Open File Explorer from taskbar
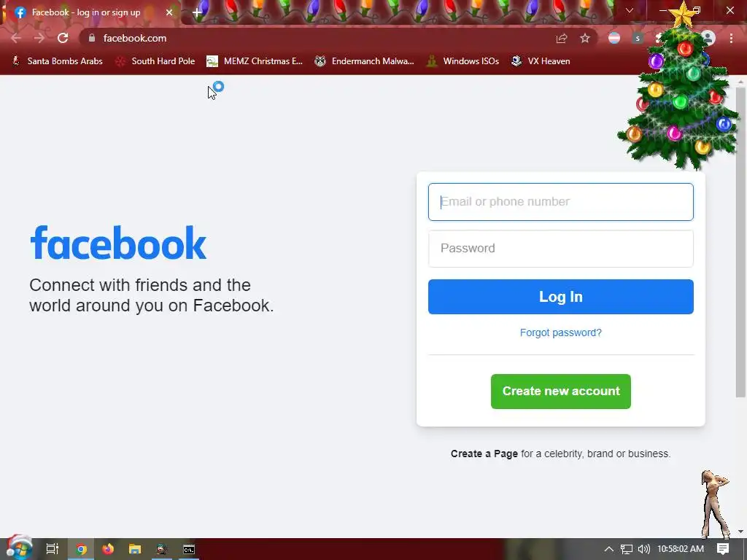This screenshot has height=560, width=747. tap(135, 549)
